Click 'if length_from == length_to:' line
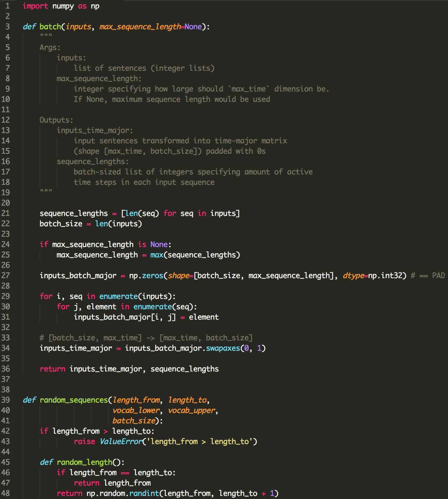Viewport: 448px width, 499px height. pyautogui.click(x=116, y=472)
